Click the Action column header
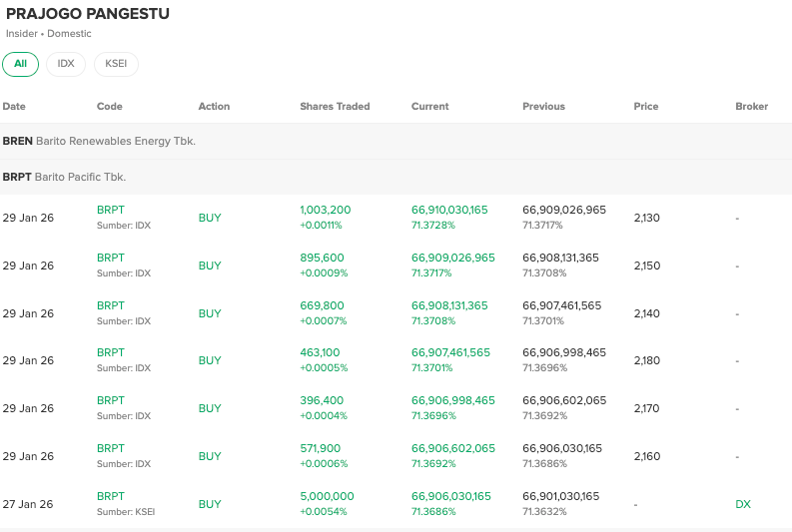This screenshot has height=532, width=792. (214, 107)
